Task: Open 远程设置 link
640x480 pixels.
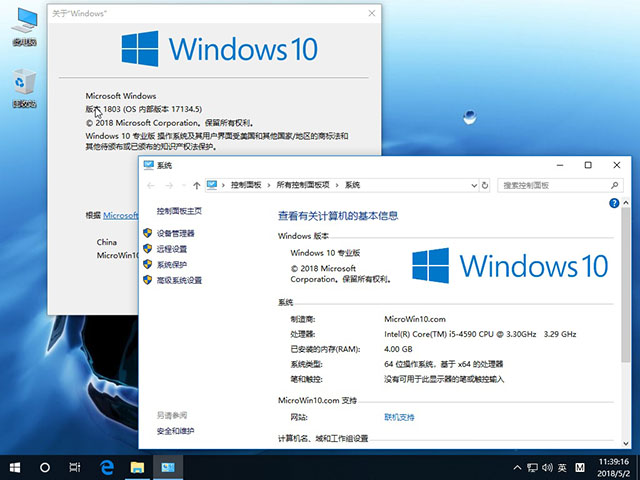Action: 172,249
